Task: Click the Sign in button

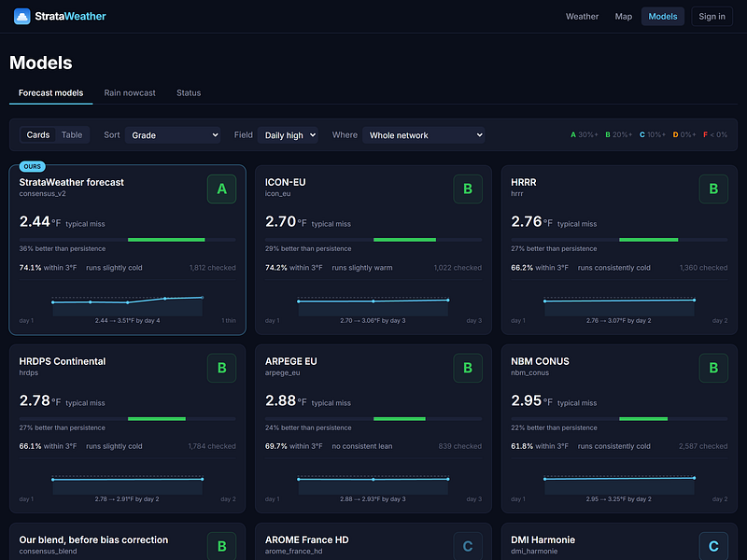Action: pos(712,16)
